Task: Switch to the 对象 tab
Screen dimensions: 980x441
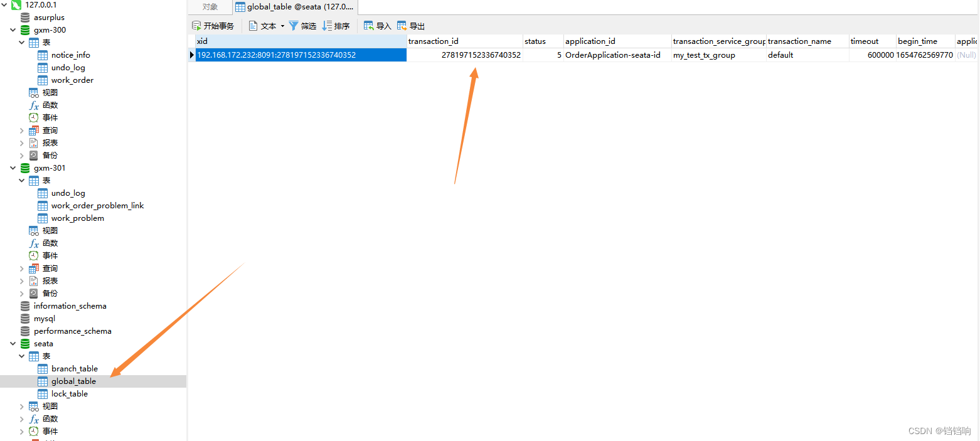Action: (210, 8)
